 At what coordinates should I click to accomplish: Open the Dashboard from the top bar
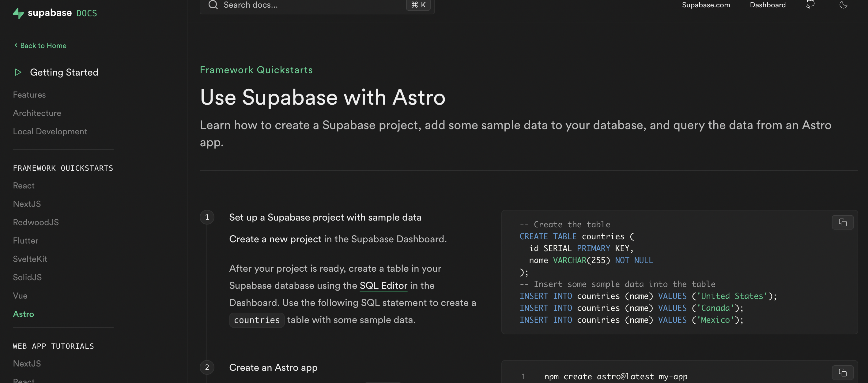pyautogui.click(x=768, y=5)
